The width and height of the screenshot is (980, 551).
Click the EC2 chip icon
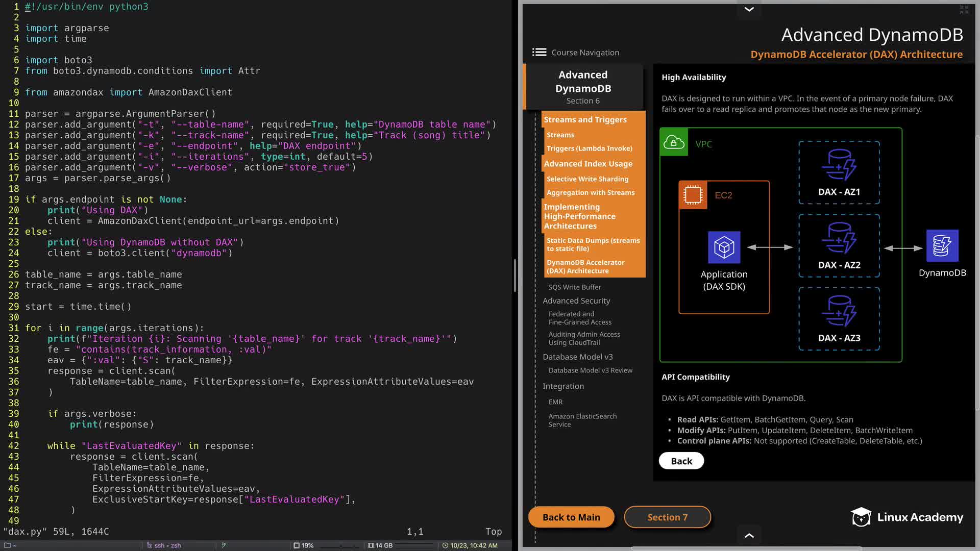coord(693,195)
